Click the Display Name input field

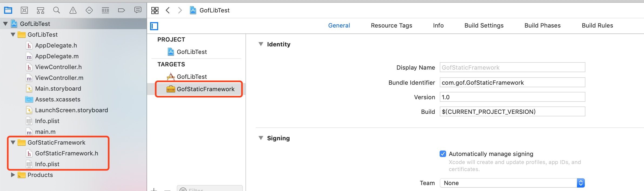point(512,67)
